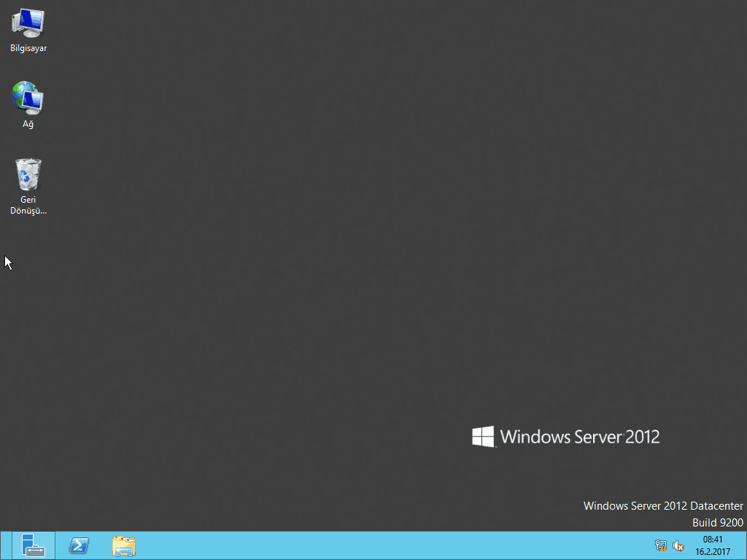747x560 pixels.
Task: Click the "Windows Server 2012 Datacenter" watermark
Action: pyautogui.click(x=663, y=506)
